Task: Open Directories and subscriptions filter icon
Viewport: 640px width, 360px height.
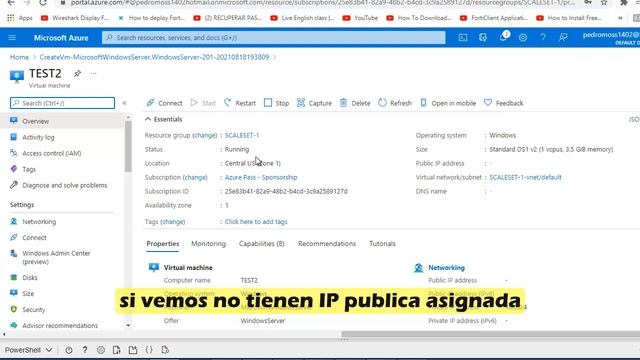Action: pos(483,38)
